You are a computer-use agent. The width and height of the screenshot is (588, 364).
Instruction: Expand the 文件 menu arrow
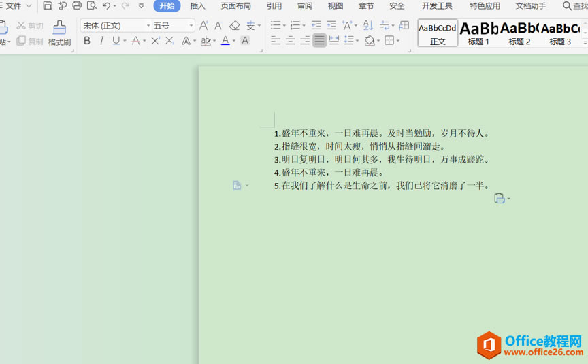[29, 6]
